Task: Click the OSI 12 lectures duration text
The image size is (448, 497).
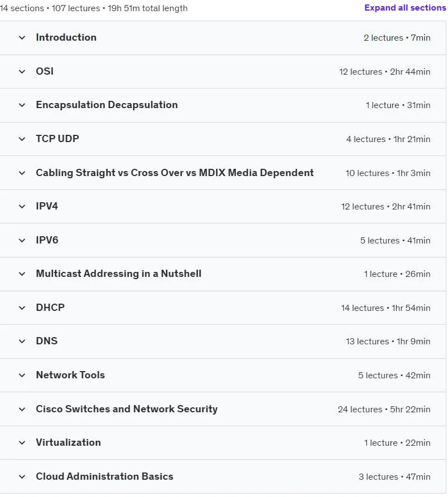Action: (384, 72)
